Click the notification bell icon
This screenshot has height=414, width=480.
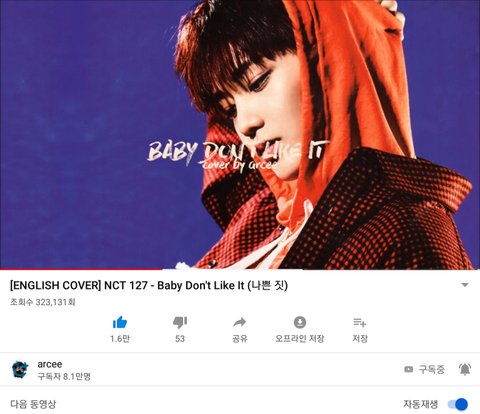pyautogui.click(x=465, y=369)
